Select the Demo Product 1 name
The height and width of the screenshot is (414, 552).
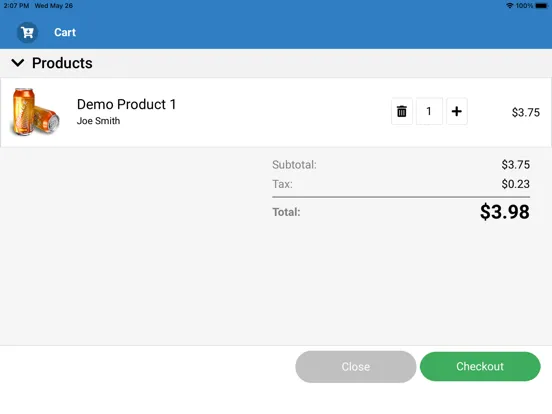(126, 104)
